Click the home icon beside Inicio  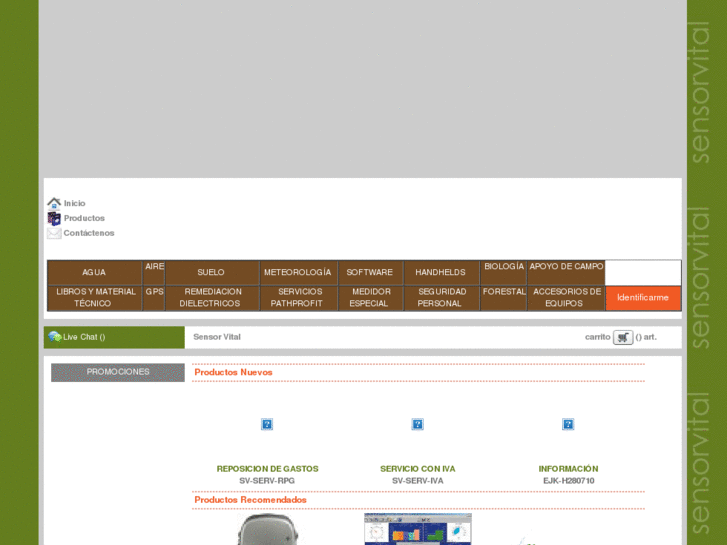(54, 203)
